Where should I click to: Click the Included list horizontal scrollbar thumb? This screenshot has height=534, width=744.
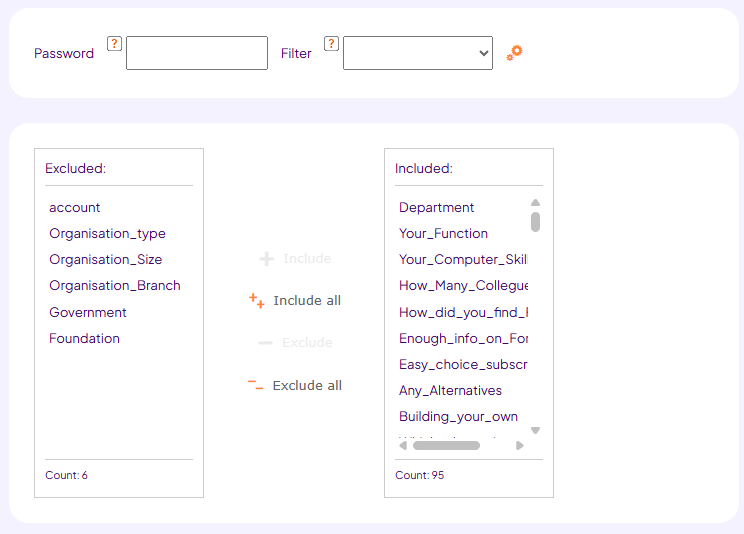pyautogui.click(x=446, y=446)
